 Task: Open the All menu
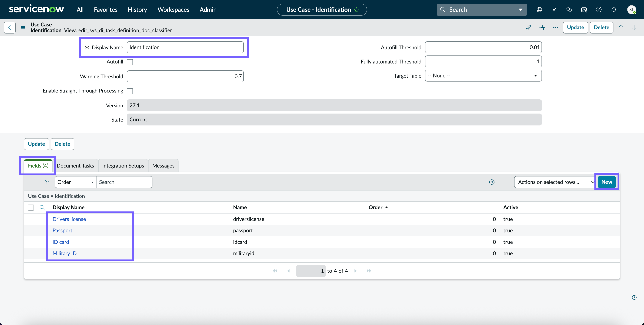point(80,9)
